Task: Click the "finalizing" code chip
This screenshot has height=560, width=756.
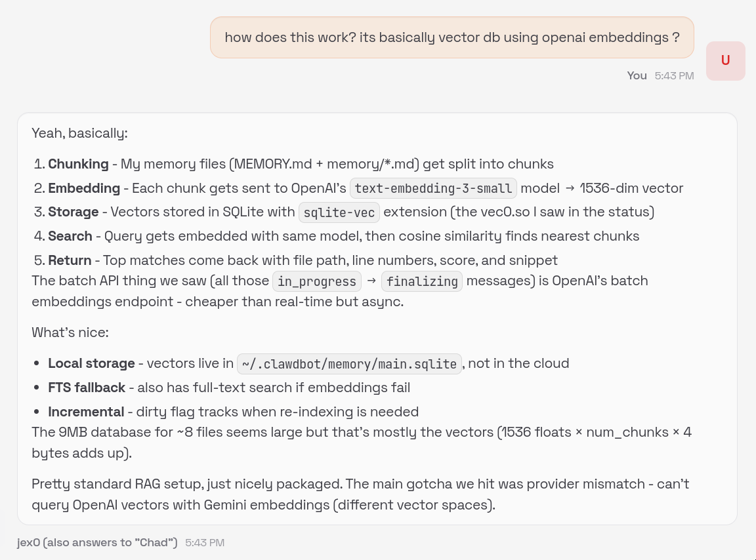Action: click(422, 281)
